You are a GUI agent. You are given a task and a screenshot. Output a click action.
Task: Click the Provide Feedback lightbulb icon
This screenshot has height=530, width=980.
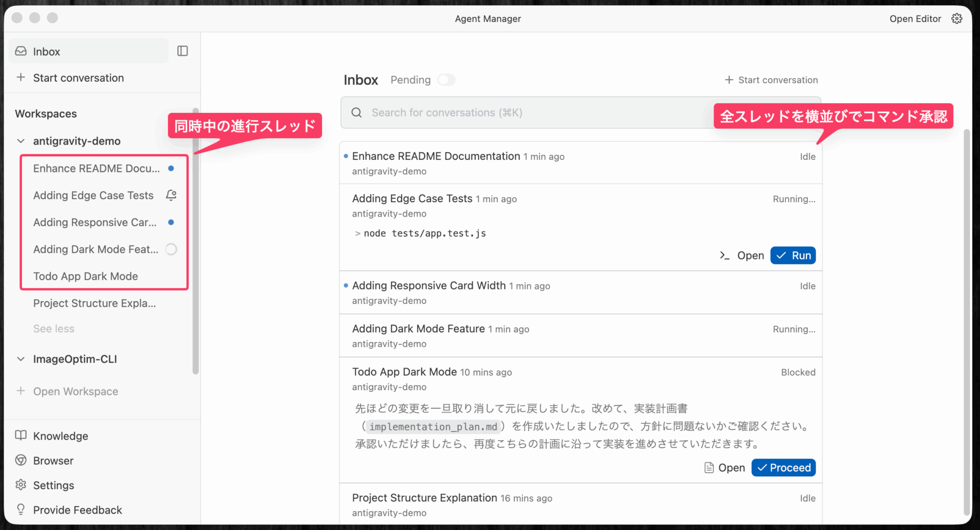21,510
